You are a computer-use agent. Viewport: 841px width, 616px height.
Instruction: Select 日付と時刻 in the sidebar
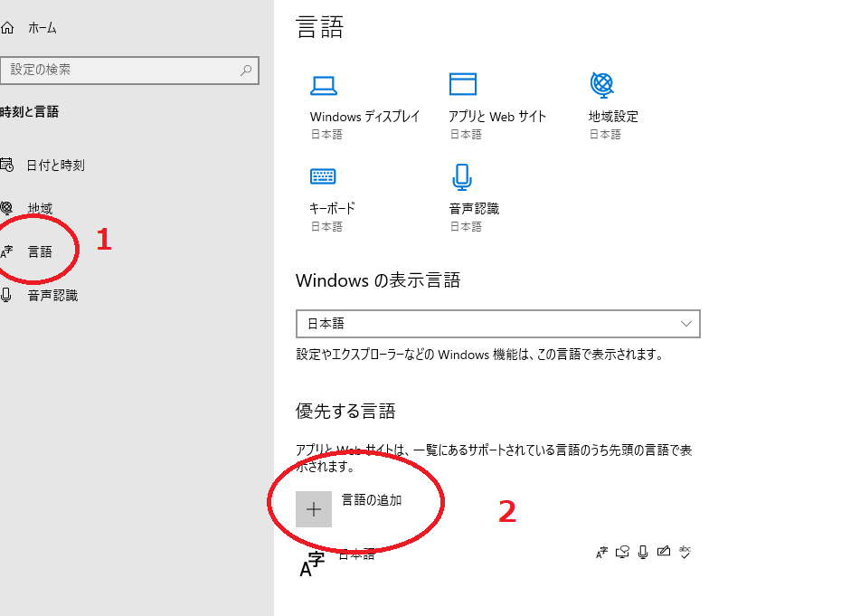click(55, 166)
